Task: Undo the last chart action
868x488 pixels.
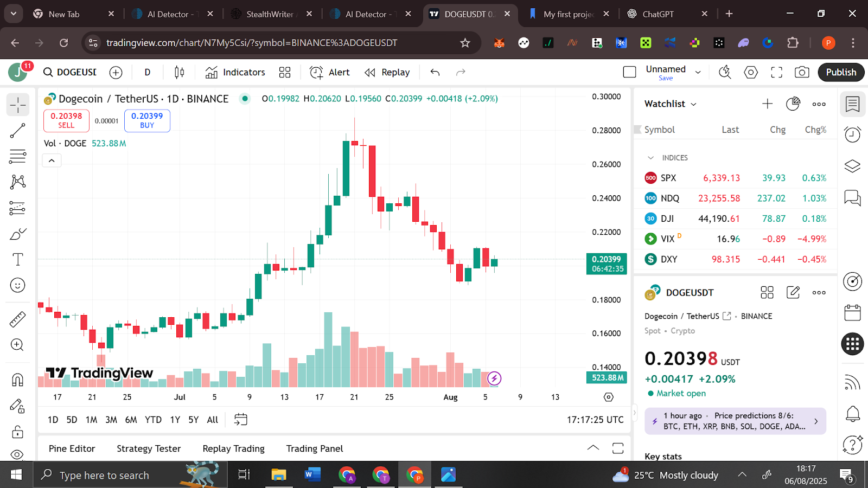Action: click(x=435, y=72)
